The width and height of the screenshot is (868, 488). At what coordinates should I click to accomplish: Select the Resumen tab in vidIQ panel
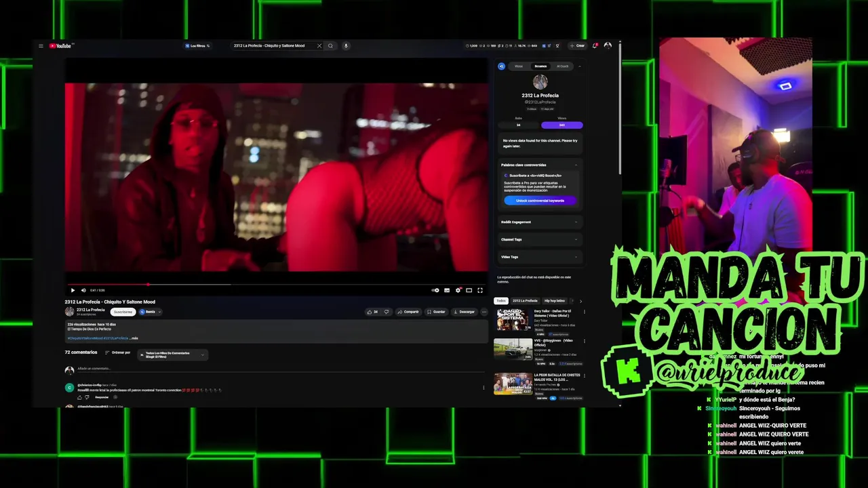pyautogui.click(x=540, y=66)
